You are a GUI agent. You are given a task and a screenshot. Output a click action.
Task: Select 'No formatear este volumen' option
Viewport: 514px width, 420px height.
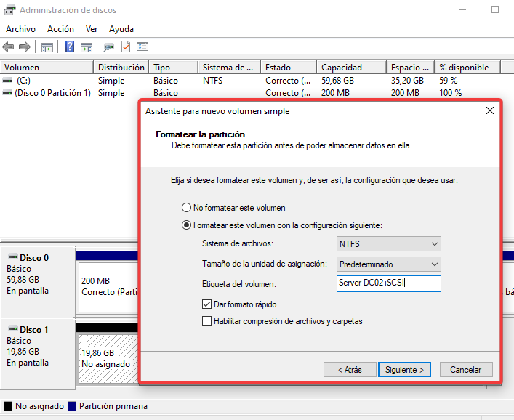click(x=187, y=207)
